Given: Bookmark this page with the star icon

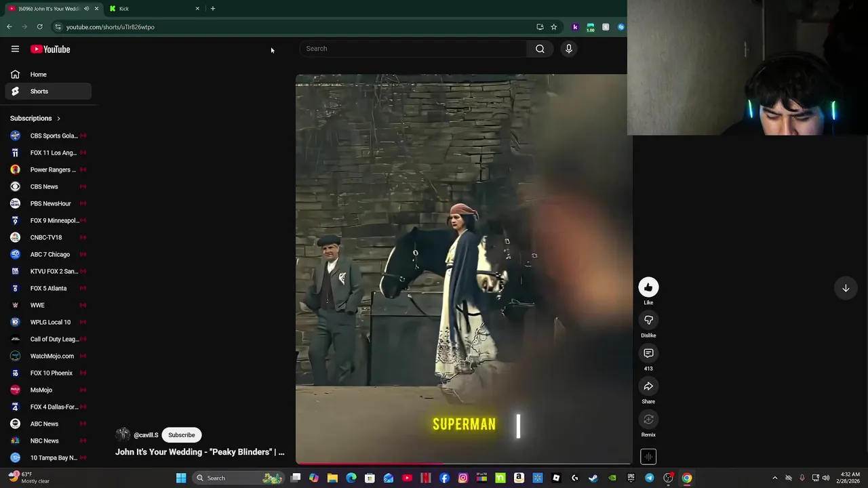Looking at the screenshot, I should (x=554, y=27).
